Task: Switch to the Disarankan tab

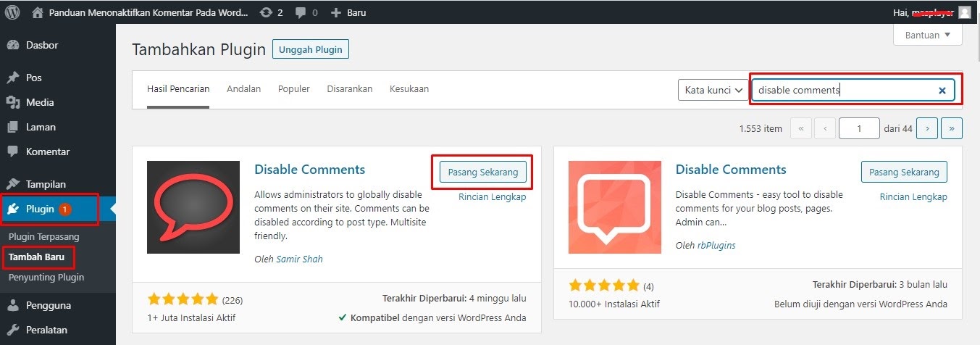Action: 349,88
